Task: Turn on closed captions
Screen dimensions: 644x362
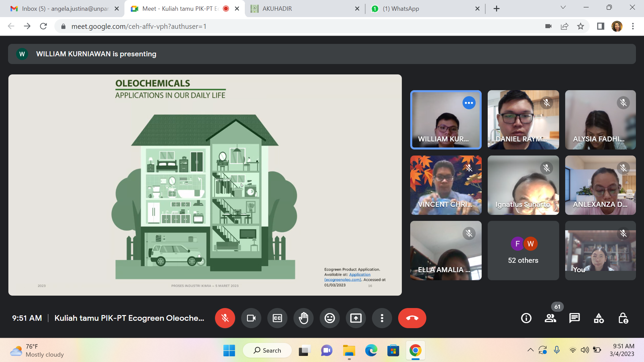Action: click(277, 318)
